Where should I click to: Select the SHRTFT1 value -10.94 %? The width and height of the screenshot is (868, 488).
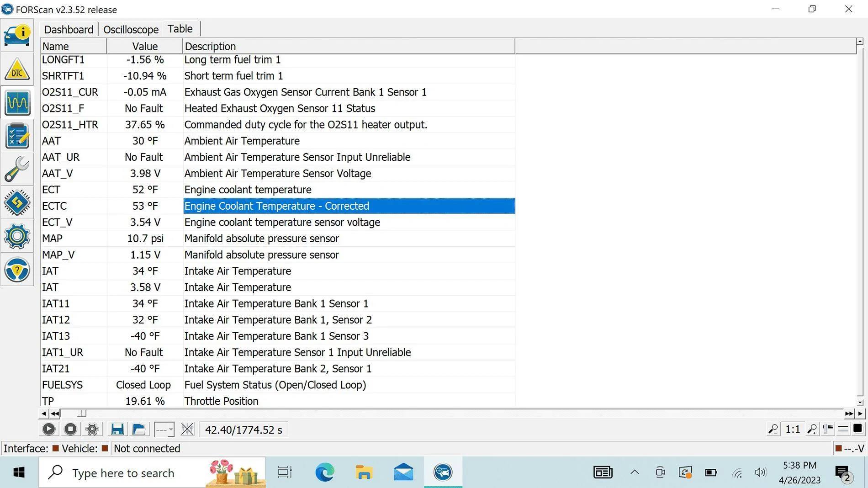click(x=145, y=76)
